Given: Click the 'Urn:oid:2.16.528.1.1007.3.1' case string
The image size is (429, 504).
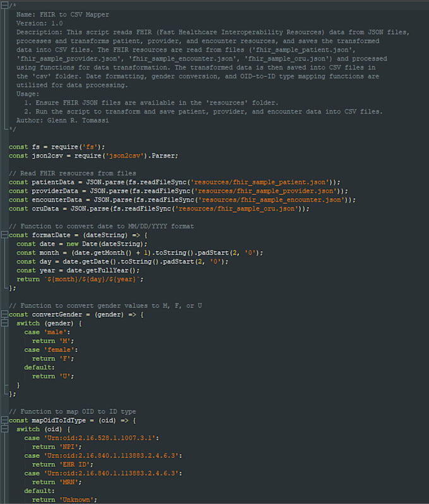Looking at the screenshot, I should [x=100, y=438].
